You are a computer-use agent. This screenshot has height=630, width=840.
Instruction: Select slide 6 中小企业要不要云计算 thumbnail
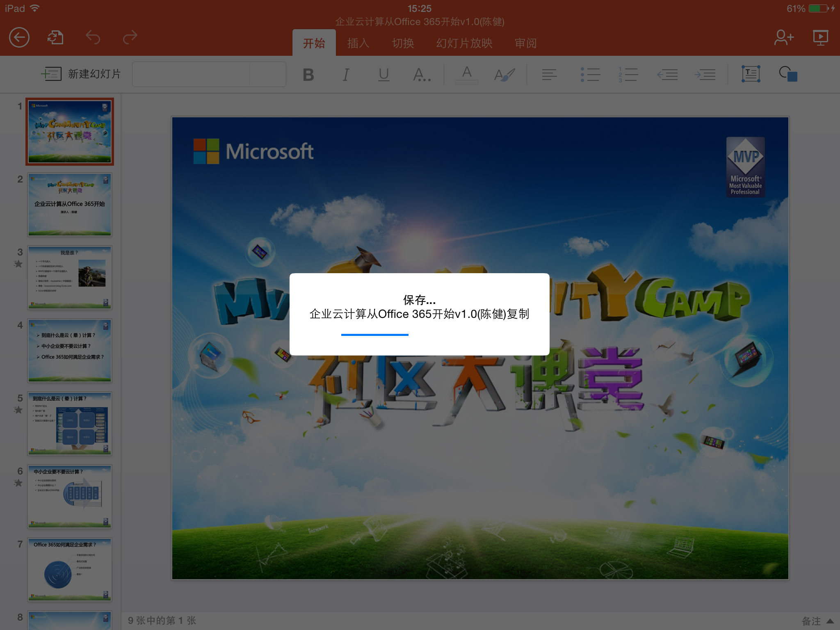[70, 497]
